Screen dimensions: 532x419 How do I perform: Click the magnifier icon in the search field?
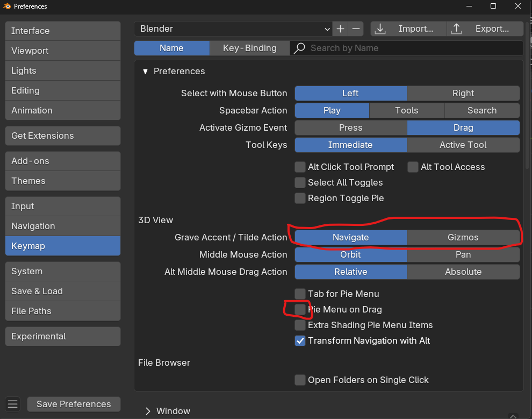300,48
